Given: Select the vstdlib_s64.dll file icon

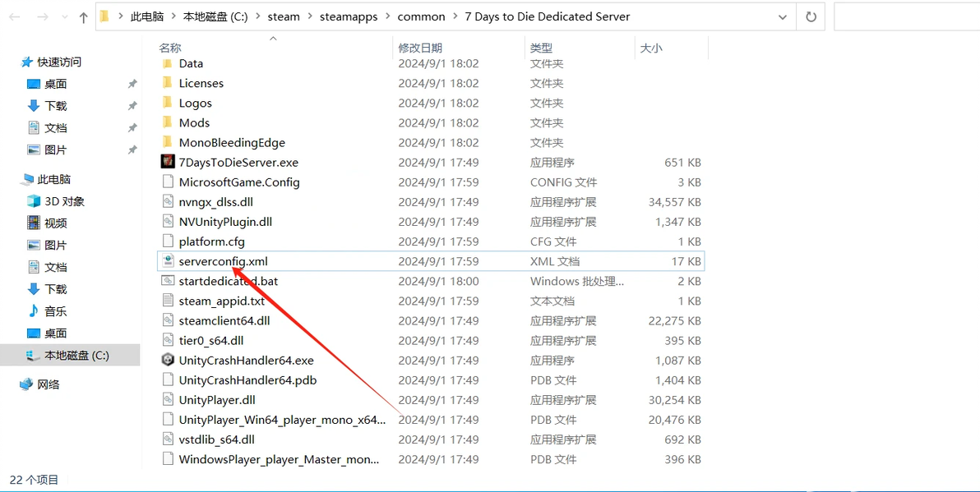Looking at the screenshot, I should (x=167, y=439).
